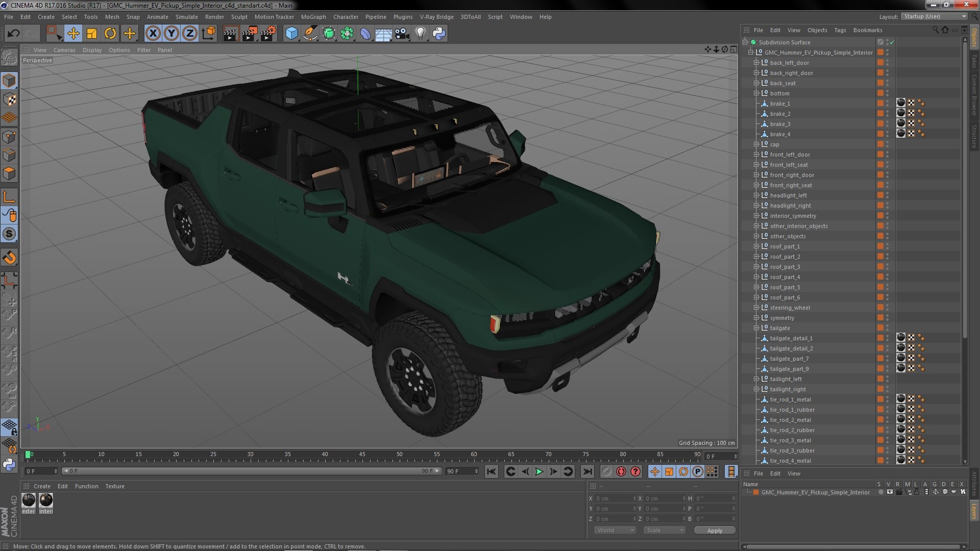Switch to Model mode
Viewport: 980px width, 551px height.
click(9, 81)
